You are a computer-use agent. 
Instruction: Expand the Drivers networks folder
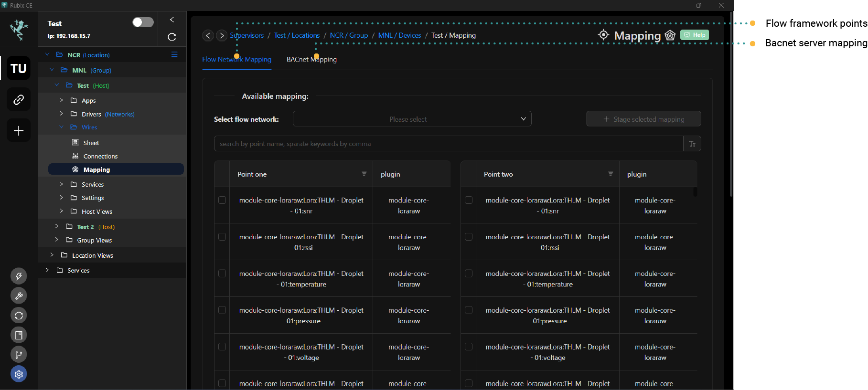(61, 114)
